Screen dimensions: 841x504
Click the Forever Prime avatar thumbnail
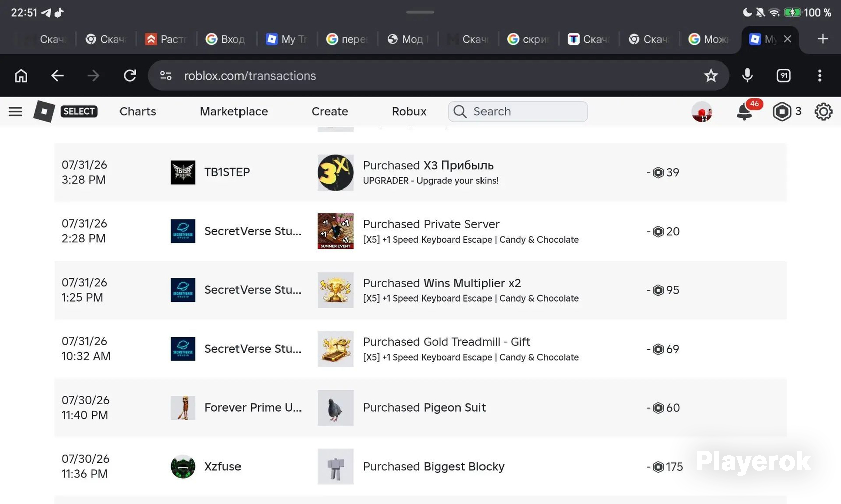tap(183, 408)
